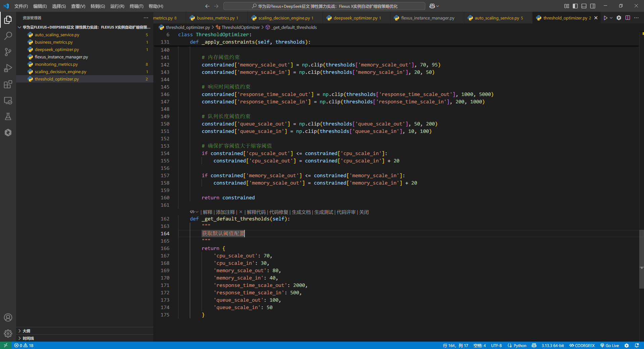Toggle the bottom panel layout button
This screenshot has width=644, height=349.
pos(584,6)
